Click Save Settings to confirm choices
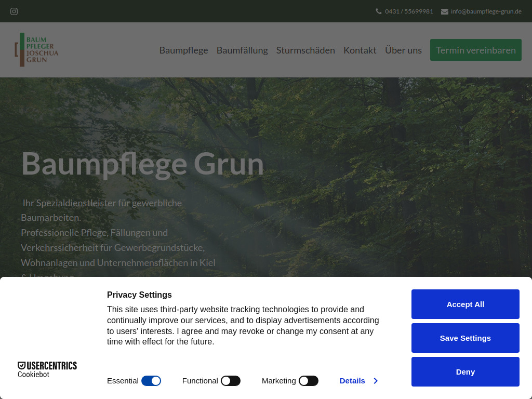The height and width of the screenshot is (399, 532). pos(465,338)
